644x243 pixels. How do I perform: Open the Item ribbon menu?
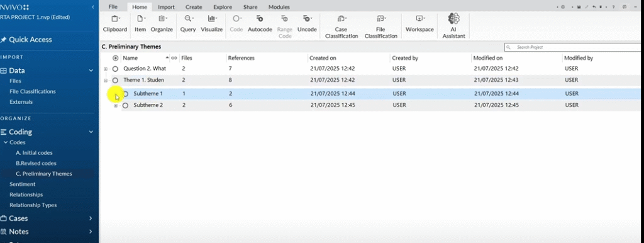click(x=140, y=24)
